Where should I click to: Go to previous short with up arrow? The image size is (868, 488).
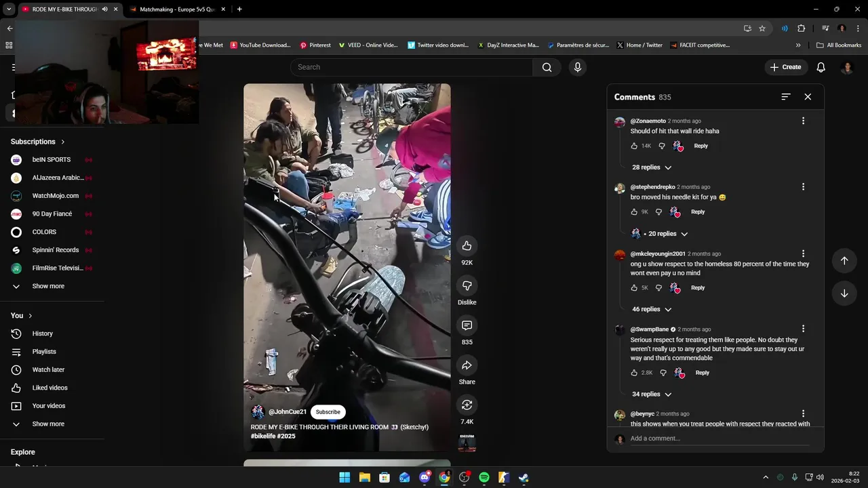pyautogui.click(x=844, y=261)
